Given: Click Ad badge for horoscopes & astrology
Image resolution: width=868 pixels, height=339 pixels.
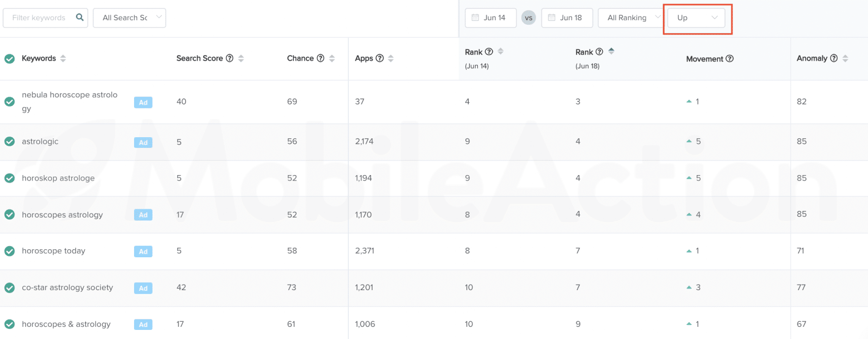Looking at the screenshot, I should [x=143, y=324].
